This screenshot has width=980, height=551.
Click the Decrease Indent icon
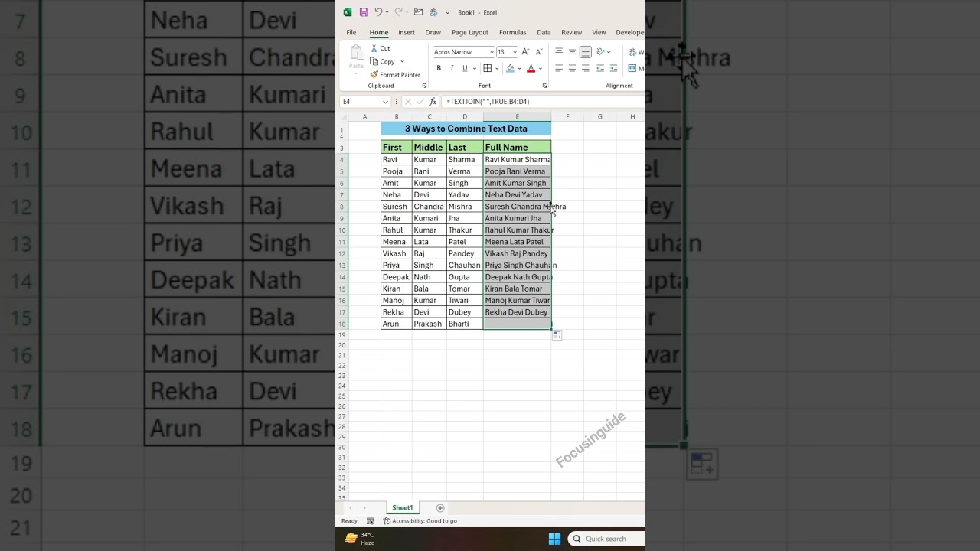pyautogui.click(x=600, y=68)
